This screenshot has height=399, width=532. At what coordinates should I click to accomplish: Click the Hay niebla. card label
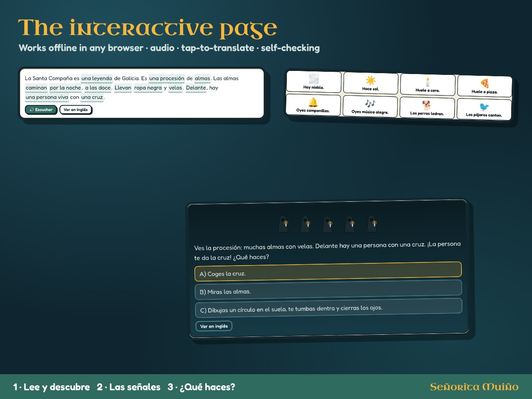tap(313, 87)
